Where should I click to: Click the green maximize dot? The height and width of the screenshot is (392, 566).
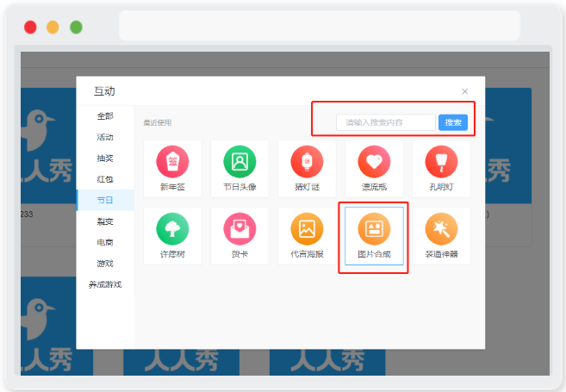tap(76, 28)
